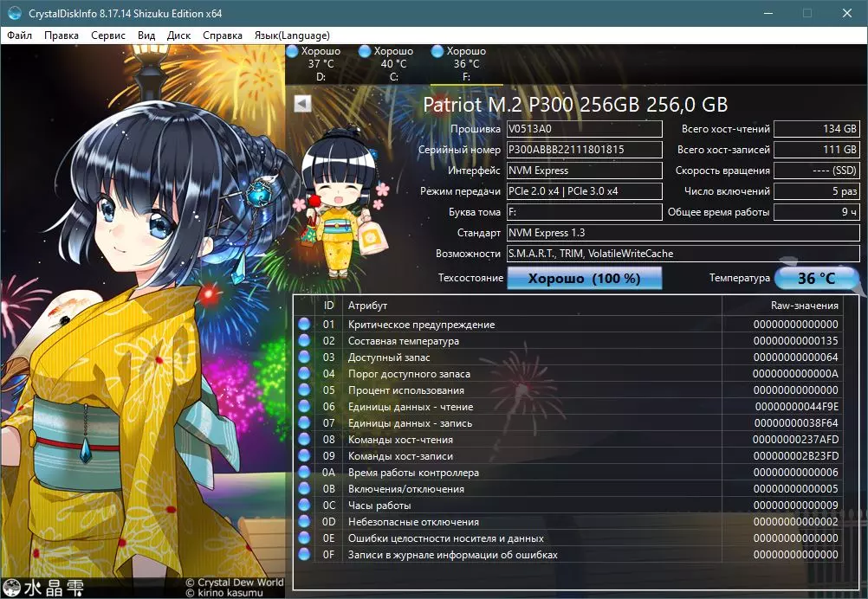
Task: Open the Вид menu
Action: pyautogui.click(x=146, y=35)
